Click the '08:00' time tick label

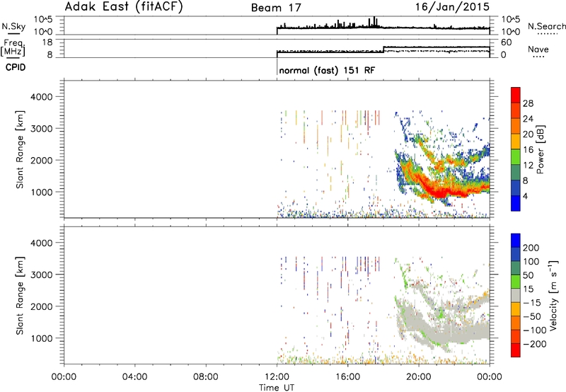206,377
